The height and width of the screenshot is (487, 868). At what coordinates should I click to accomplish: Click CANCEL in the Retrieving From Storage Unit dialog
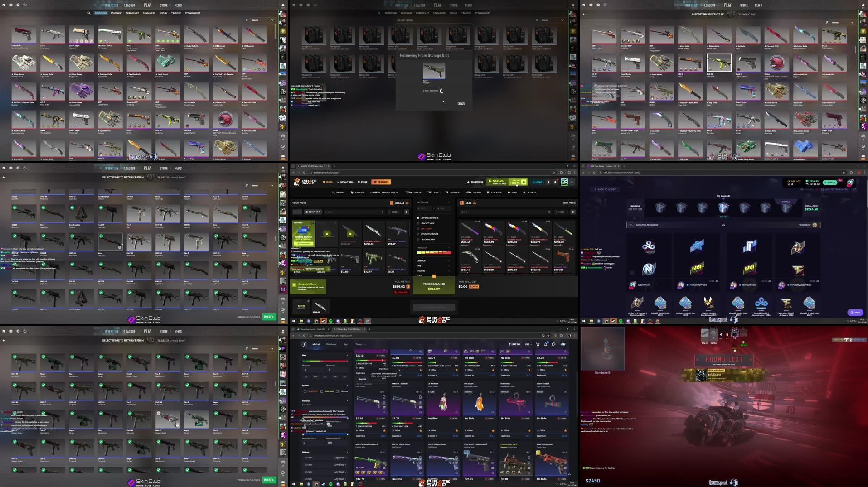pyautogui.click(x=461, y=104)
